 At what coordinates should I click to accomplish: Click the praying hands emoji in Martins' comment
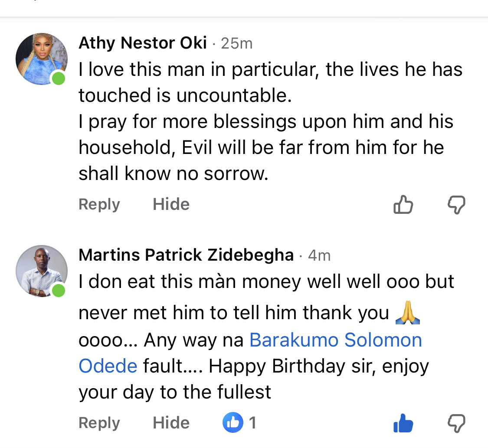pos(408,314)
